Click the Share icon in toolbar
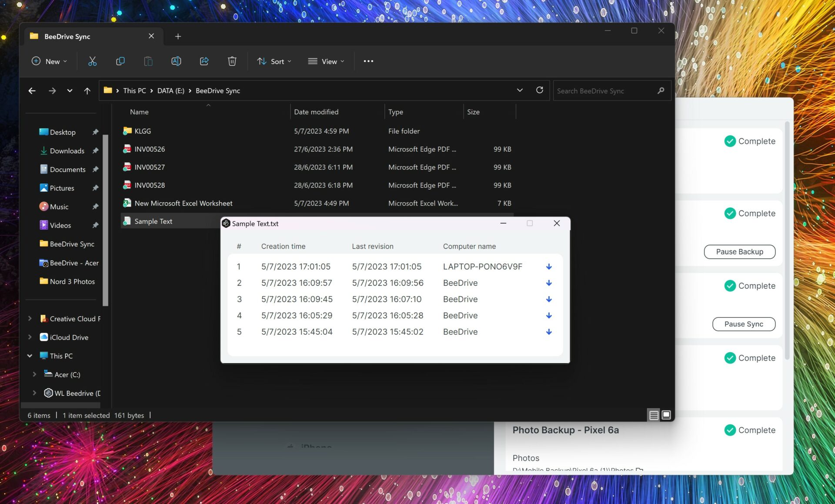Screen dimensions: 835x504 tap(204, 61)
